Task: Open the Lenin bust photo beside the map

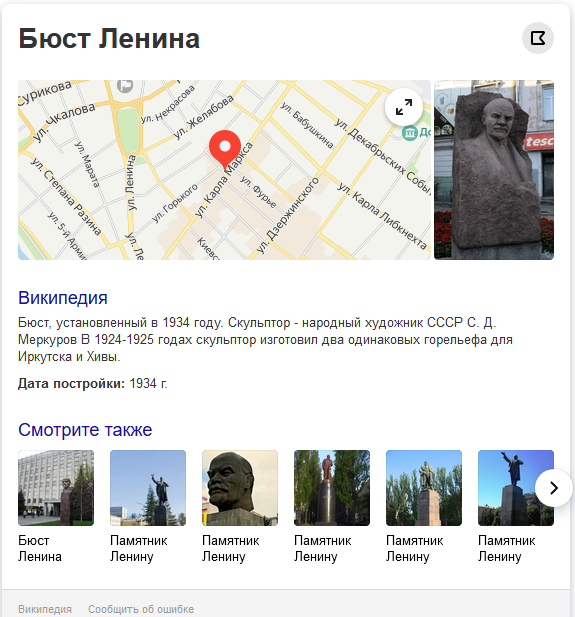Action: [494, 170]
